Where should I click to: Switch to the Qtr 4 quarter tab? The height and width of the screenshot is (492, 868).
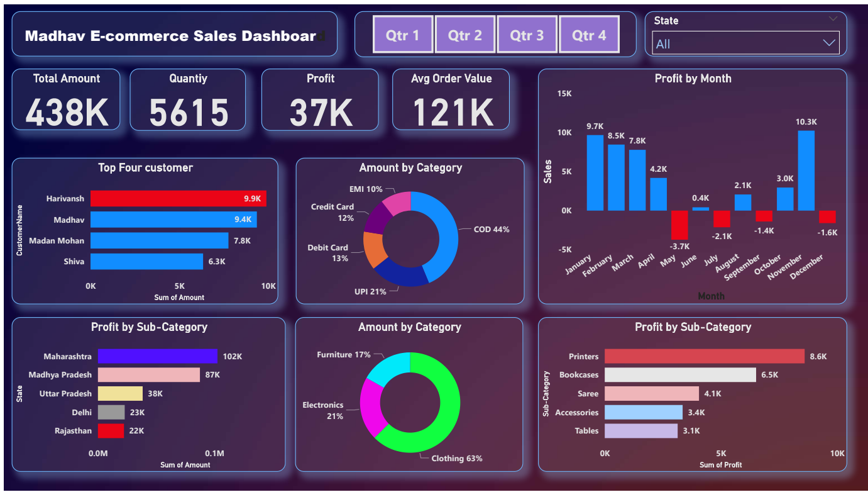click(x=589, y=35)
